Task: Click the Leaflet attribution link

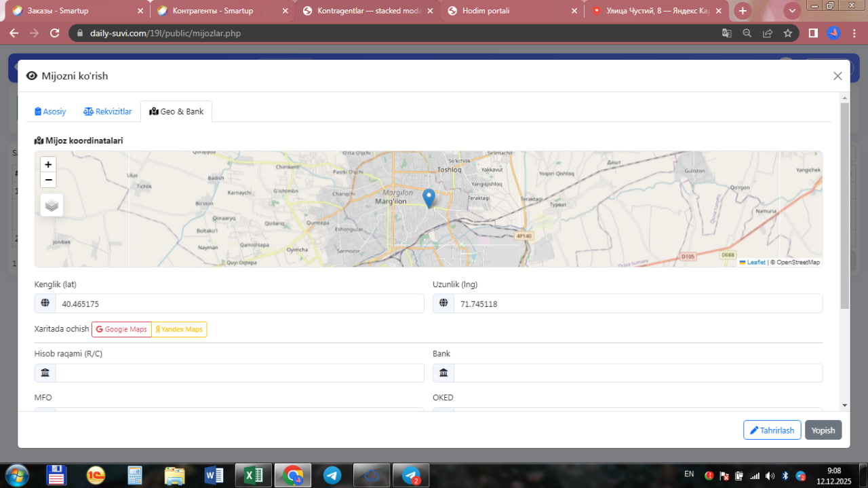Action: pyautogui.click(x=755, y=262)
